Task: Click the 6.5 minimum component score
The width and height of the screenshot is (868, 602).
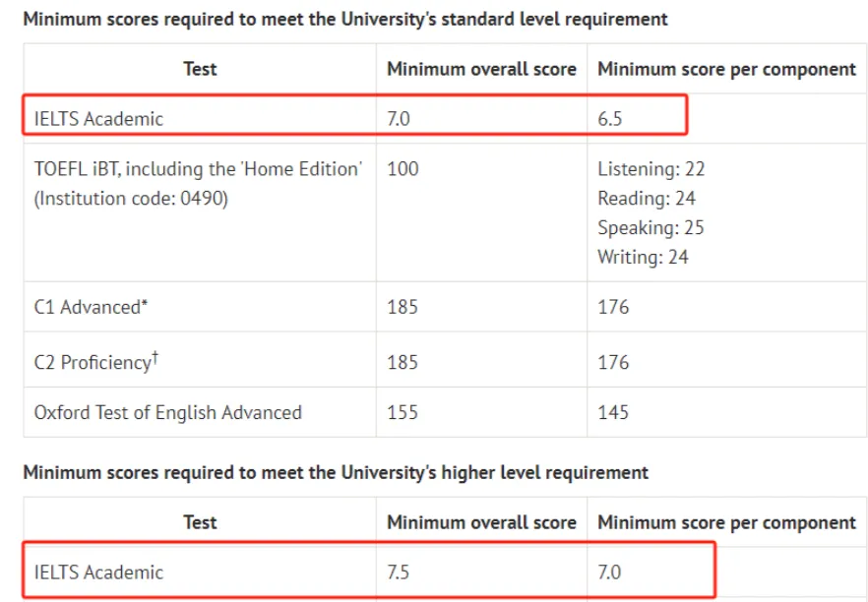Action: tap(609, 119)
